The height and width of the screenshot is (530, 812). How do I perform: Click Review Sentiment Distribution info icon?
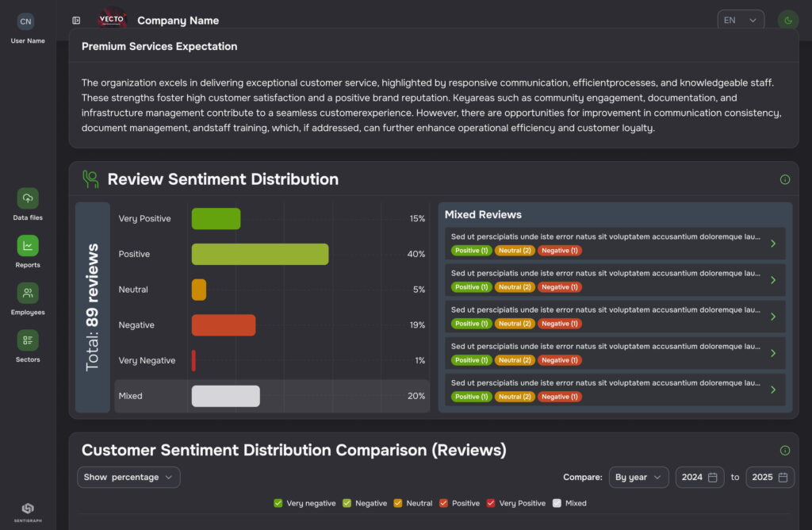(784, 179)
